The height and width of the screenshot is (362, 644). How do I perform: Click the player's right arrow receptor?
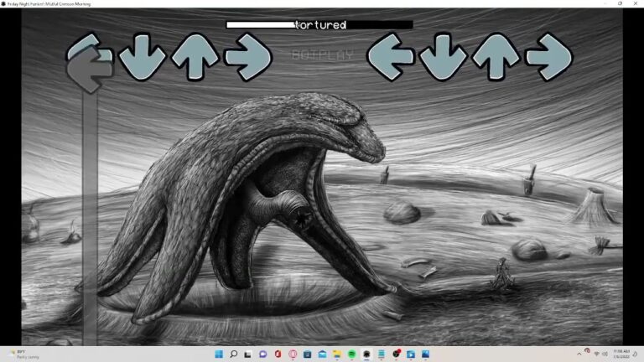549,57
